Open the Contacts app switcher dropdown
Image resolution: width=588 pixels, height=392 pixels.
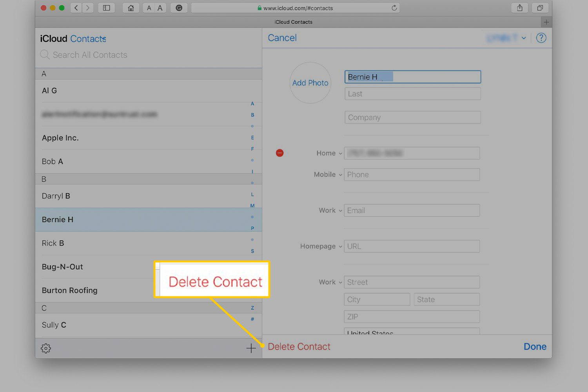89,39
